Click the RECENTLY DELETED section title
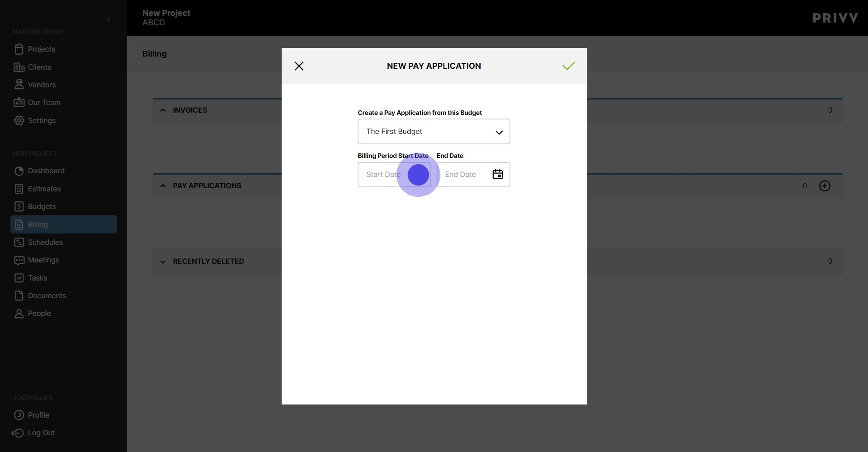This screenshot has height=452, width=868. click(208, 261)
